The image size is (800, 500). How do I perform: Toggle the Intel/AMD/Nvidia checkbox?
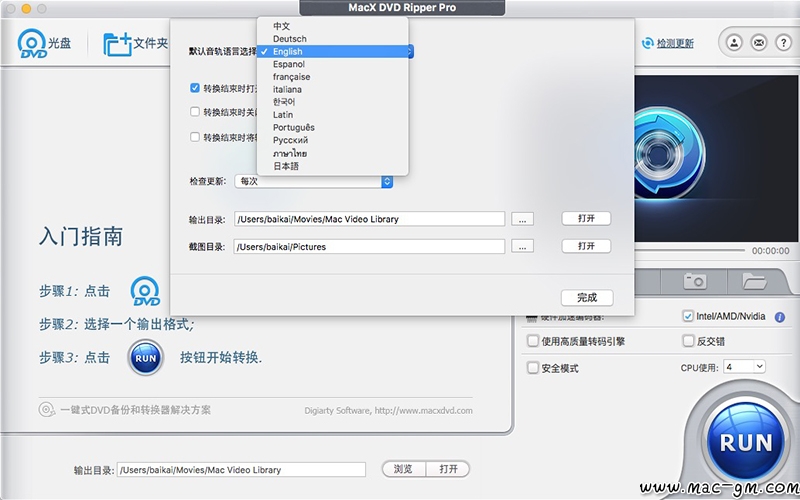click(x=688, y=316)
